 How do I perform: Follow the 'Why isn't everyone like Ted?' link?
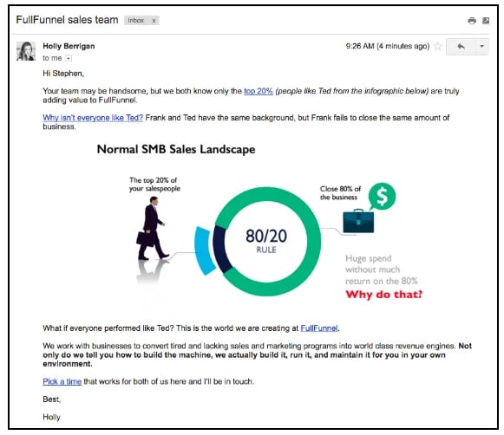(93, 118)
